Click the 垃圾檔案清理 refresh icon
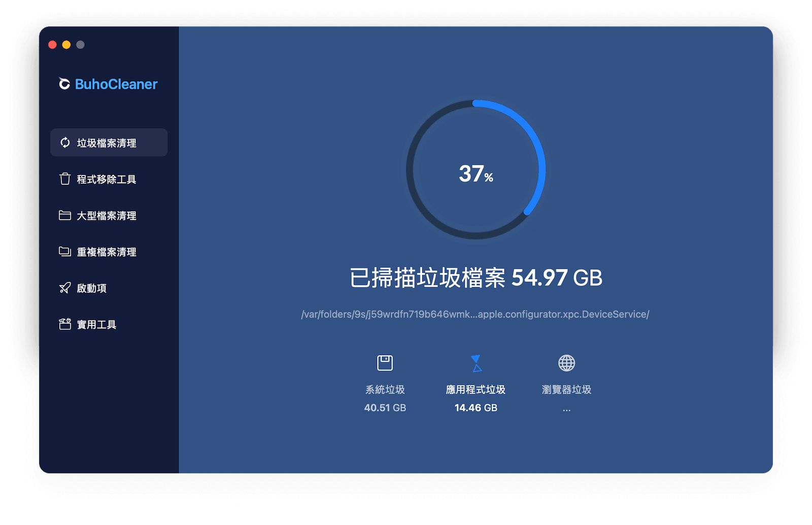The width and height of the screenshot is (812, 525). click(x=65, y=143)
